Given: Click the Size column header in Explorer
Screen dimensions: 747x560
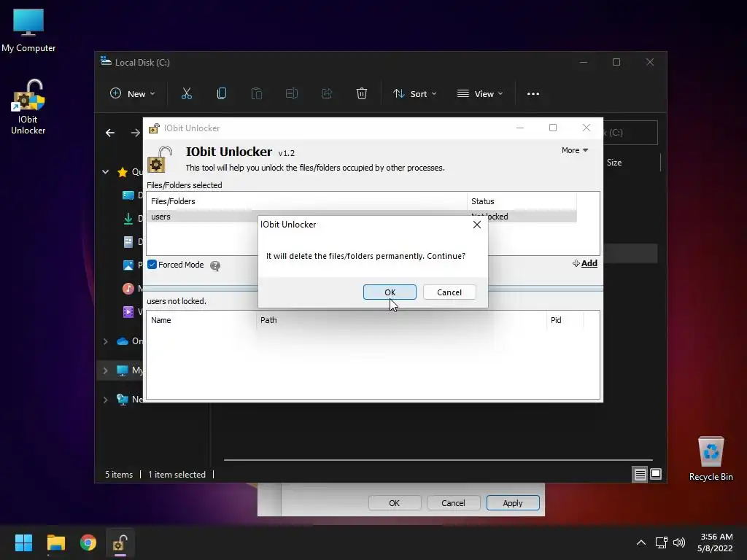Looking at the screenshot, I should pos(614,163).
